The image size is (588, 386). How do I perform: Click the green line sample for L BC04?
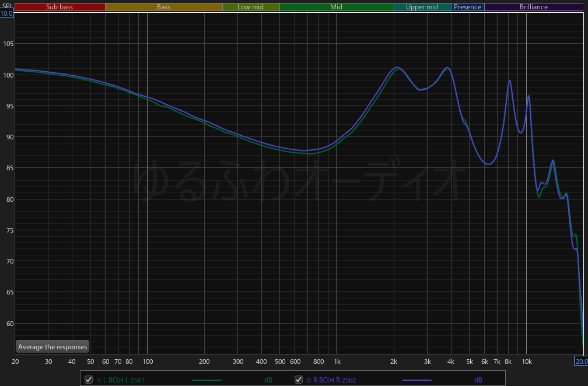tap(206, 380)
